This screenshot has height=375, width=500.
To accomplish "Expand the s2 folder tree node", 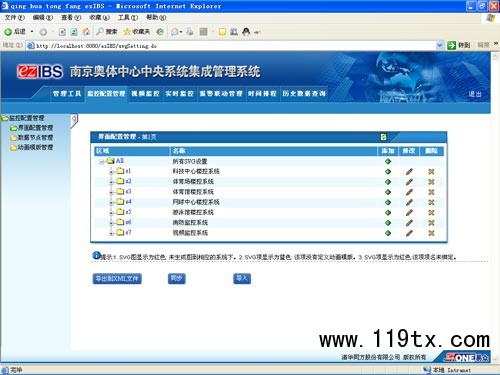I will pyautogui.click(x=111, y=182).
